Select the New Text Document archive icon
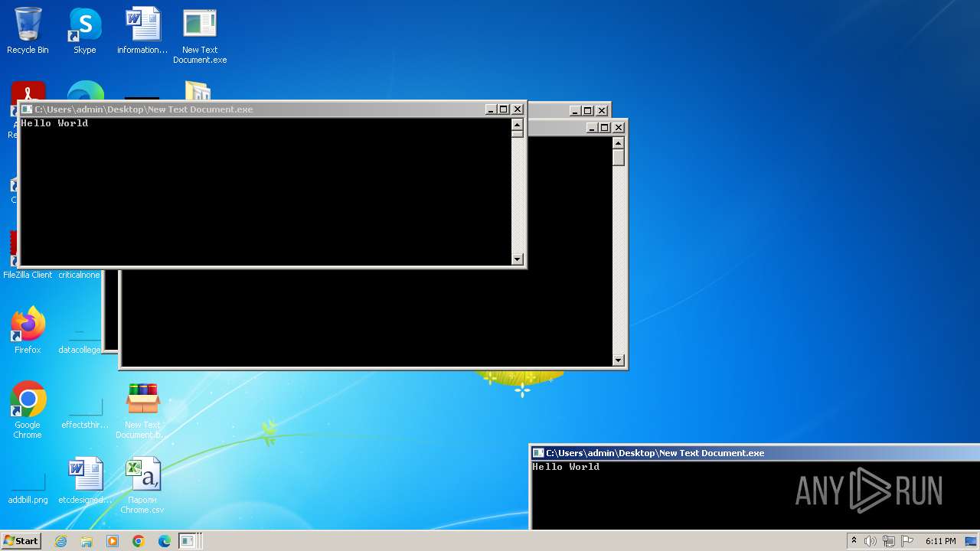The height and width of the screenshot is (551, 980). (142, 410)
